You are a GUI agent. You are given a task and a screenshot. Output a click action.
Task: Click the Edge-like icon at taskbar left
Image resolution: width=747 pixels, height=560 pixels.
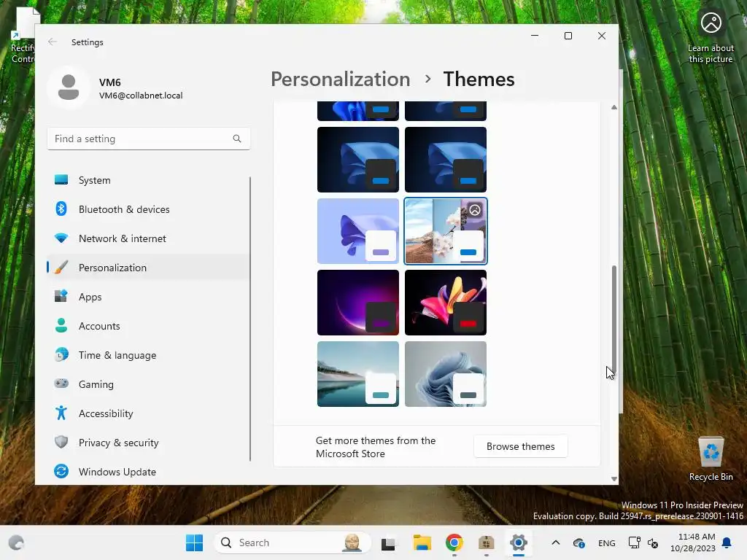tap(16, 542)
